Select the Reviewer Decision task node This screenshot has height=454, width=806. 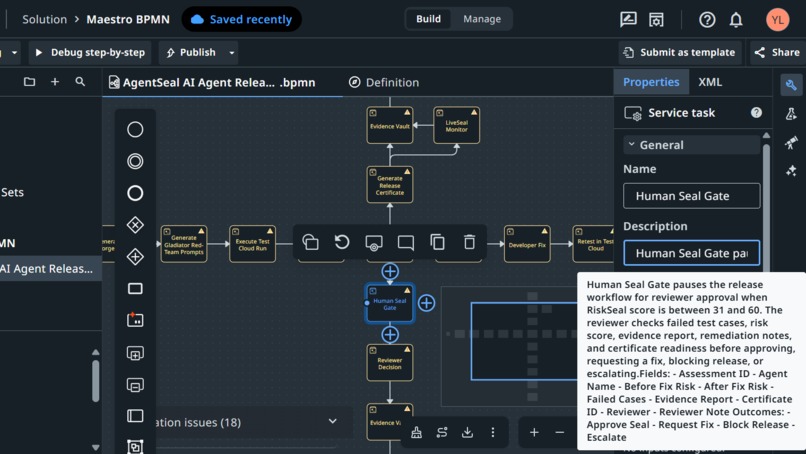tap(390, 363)
